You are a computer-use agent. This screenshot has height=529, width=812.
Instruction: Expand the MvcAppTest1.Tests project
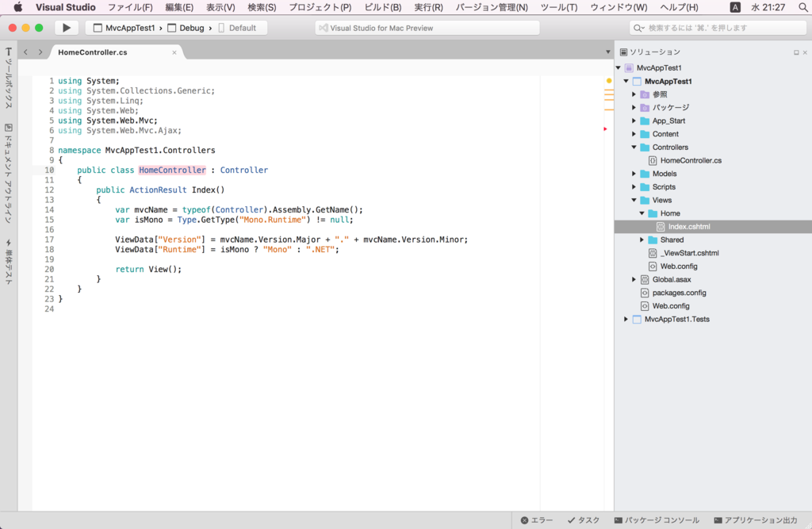pyautogui.click(x=626, y=319)
